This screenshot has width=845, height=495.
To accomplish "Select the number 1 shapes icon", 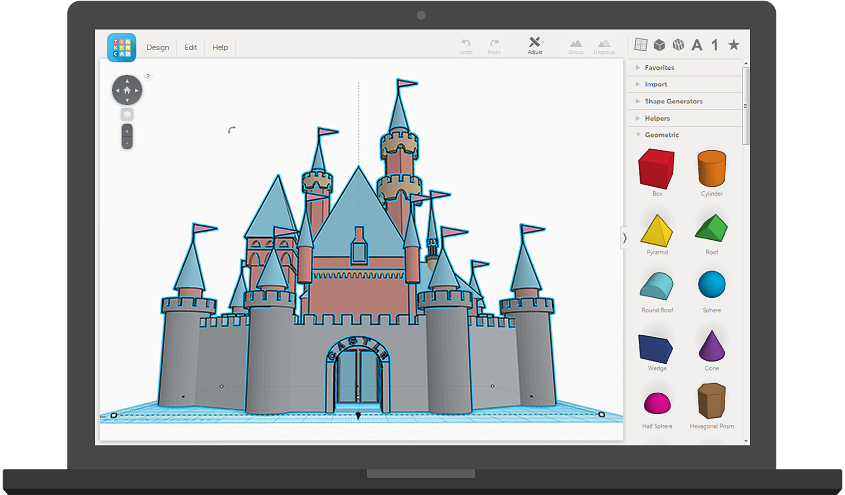I will [715, 45].
